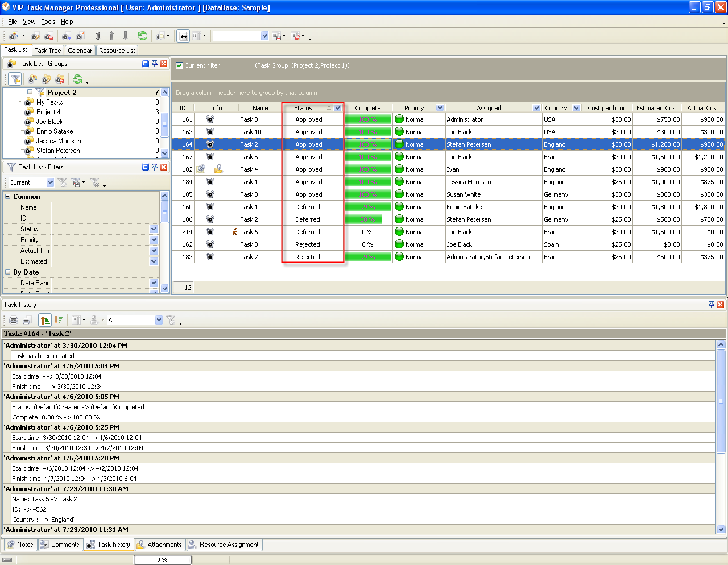The width and height of the screenshot is (728, 565).
Task: Click the move task up arrow
Action: [111, 36]
